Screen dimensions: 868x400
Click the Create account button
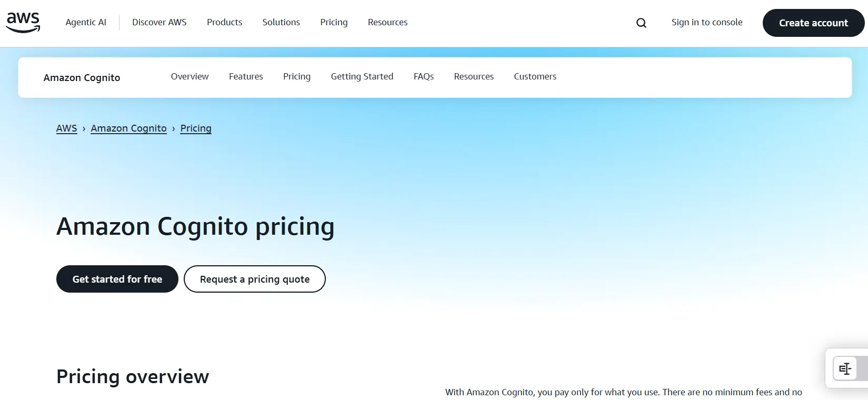[x=813, y=23]
